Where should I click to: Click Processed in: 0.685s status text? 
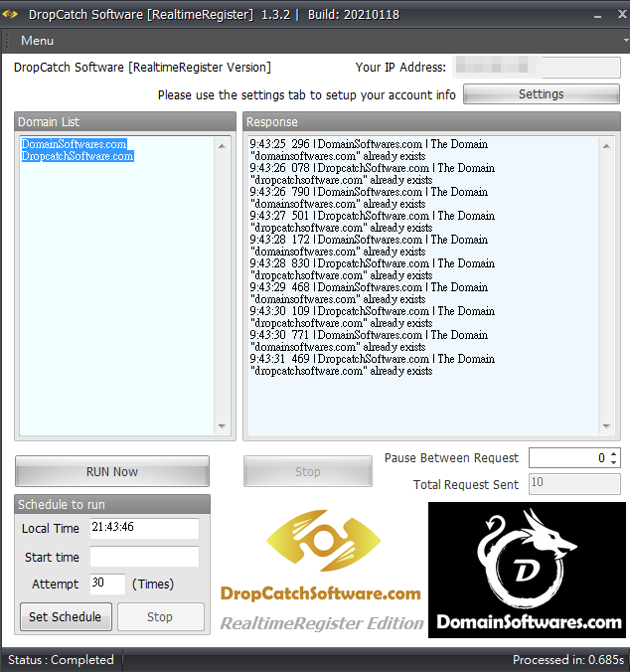tap(568, 659)
